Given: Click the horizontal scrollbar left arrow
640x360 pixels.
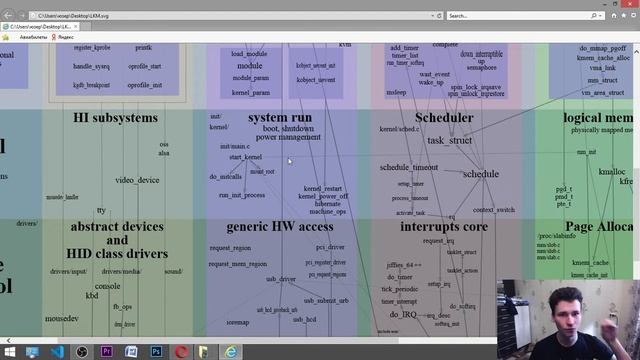Looking at the screenshot, I should [8, 340].
